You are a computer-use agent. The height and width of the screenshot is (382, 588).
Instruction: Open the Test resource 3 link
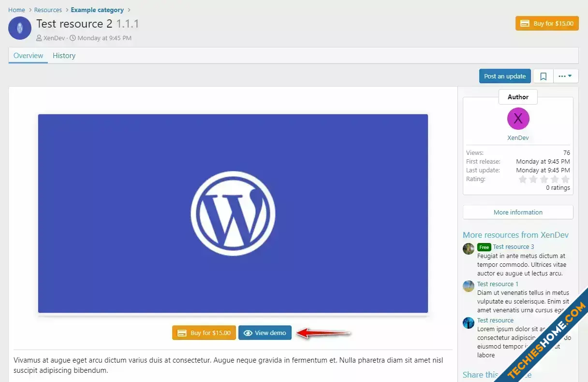(513, 246)
